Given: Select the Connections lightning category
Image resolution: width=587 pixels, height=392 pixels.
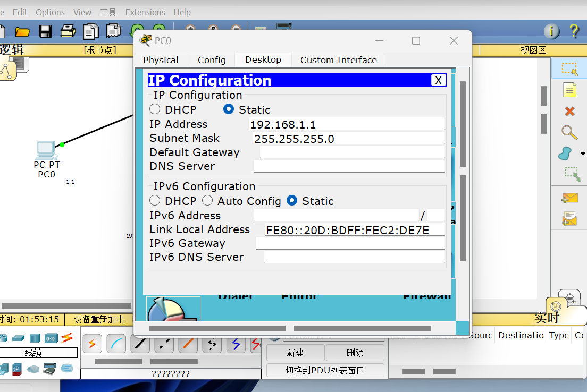Looking at the screenshot, I should pos(68,337).
